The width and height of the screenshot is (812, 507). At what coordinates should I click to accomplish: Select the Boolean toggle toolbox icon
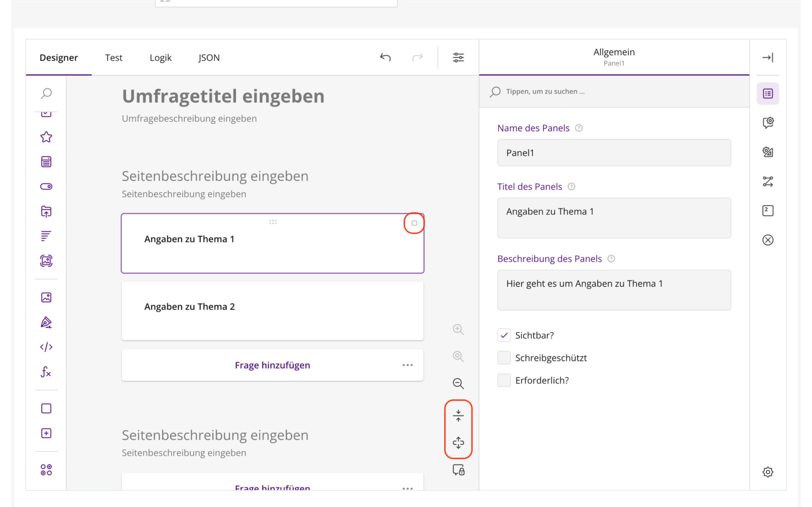[46, 186]
